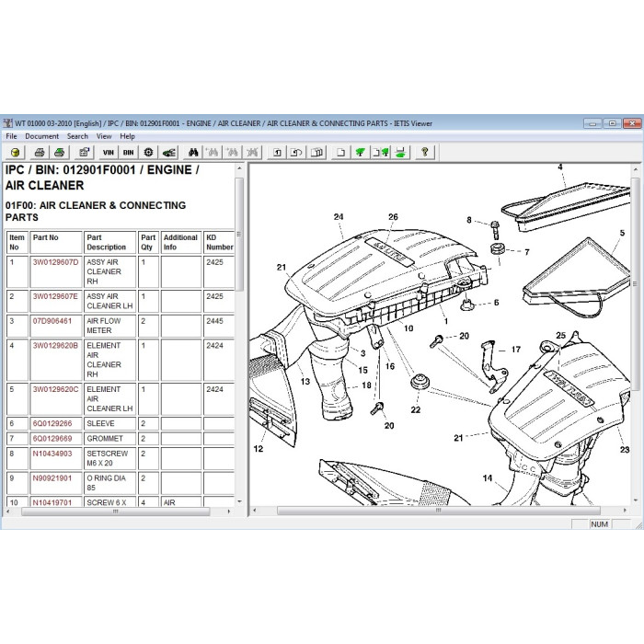644x644 pixels.
Task: Open part number 3W0129620C link
Action: [55, 389]
